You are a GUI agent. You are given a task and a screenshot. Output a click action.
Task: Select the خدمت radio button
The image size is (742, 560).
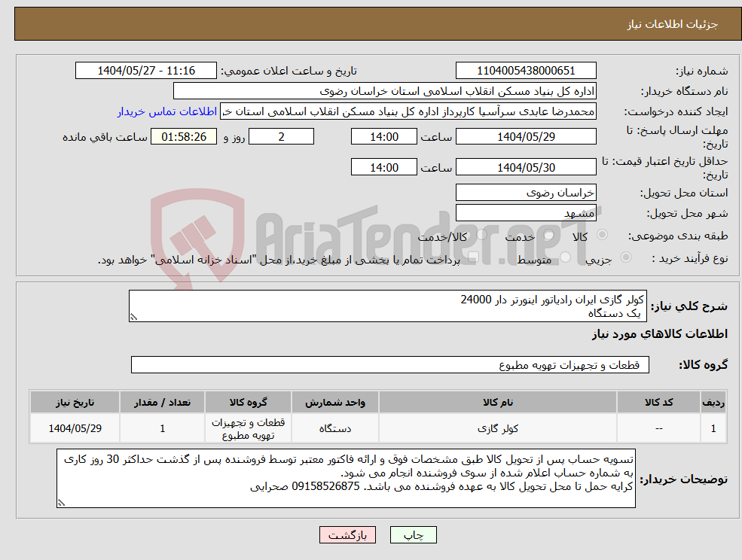tap(549, 234)
